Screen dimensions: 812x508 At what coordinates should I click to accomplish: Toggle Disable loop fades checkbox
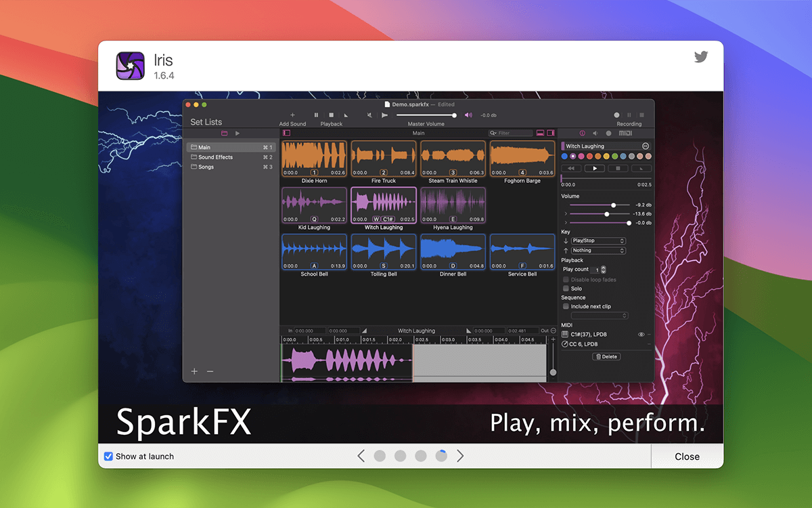[x=566, y=280]
